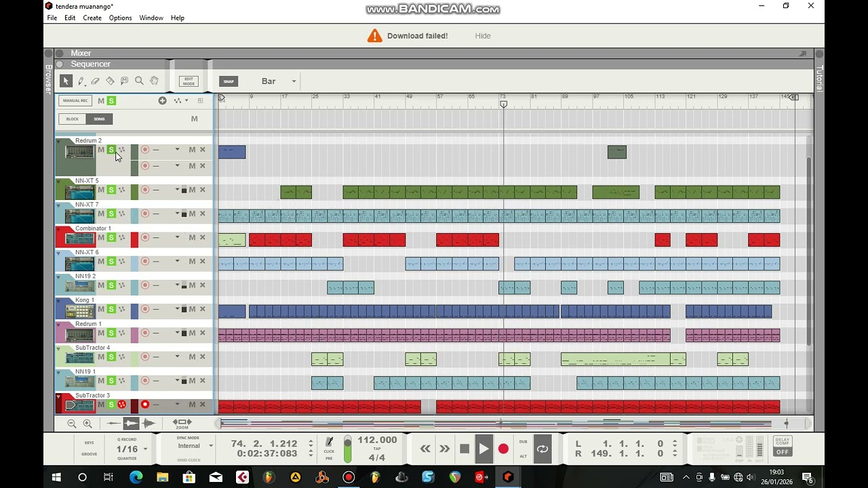Open the Sync Mode Internal dropdown
Image resolution: width=868 pixels, height=488 pixels.
211,446
